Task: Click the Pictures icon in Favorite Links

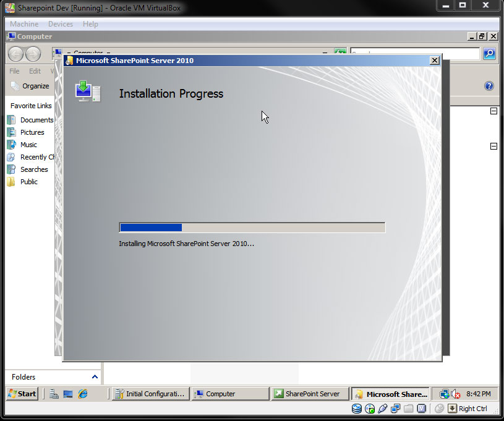Action: [x=11, y=132]
